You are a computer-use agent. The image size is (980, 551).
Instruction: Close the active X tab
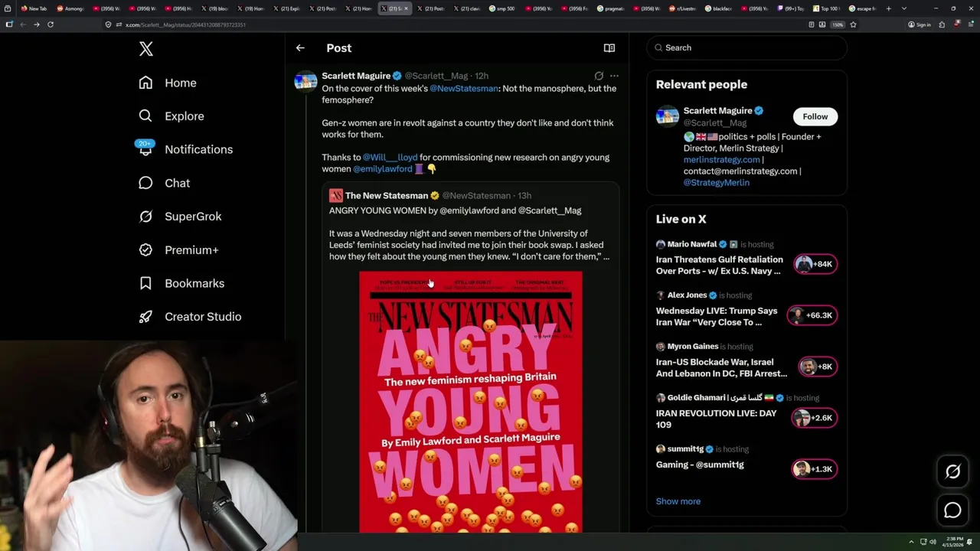(407, 8)
